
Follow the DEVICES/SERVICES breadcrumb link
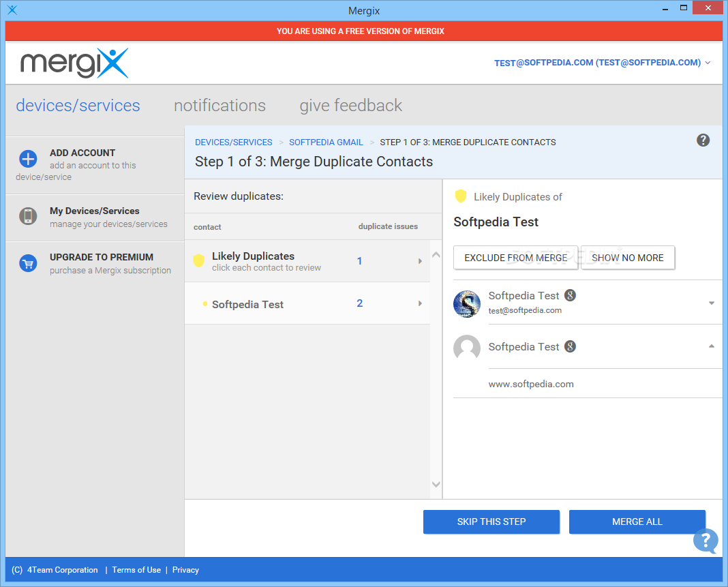coord(234,142)
